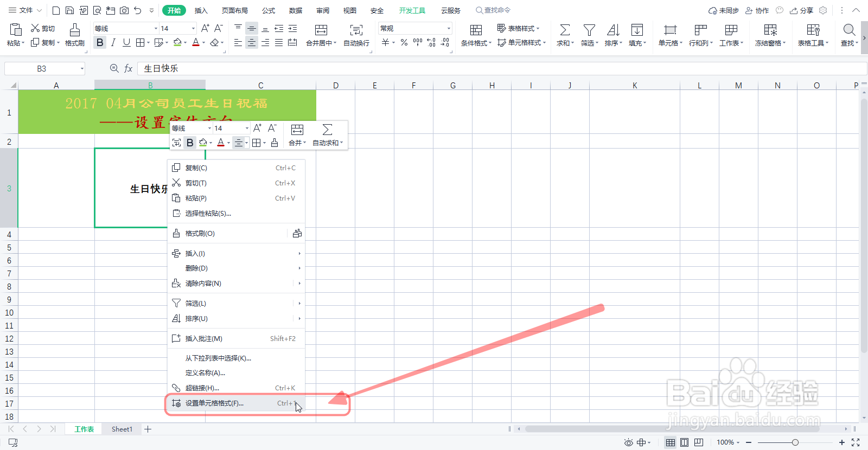The width and height of the screenshot is (868, 450).
Task: Open the 文件 menu
Action: [x=25, y=10]
